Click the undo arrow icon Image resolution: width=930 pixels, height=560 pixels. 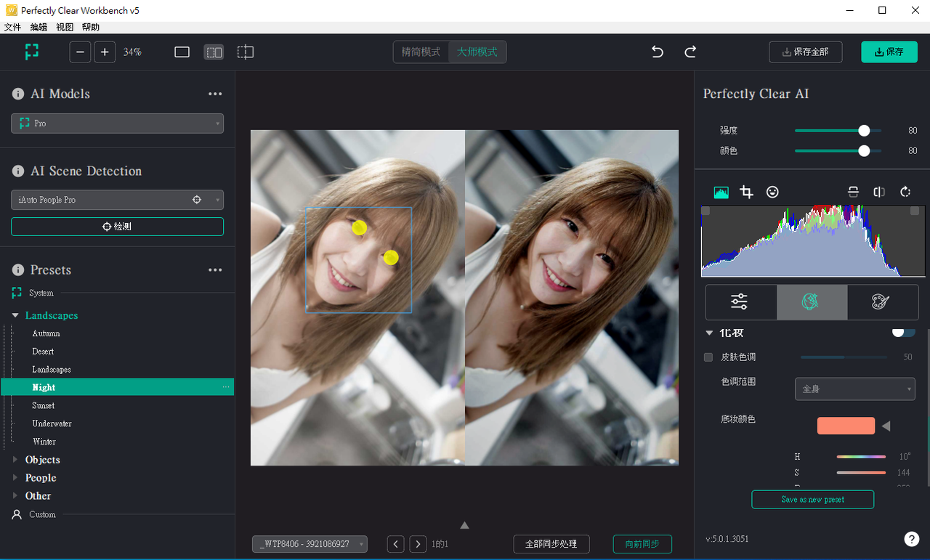[x=658, y=52]
